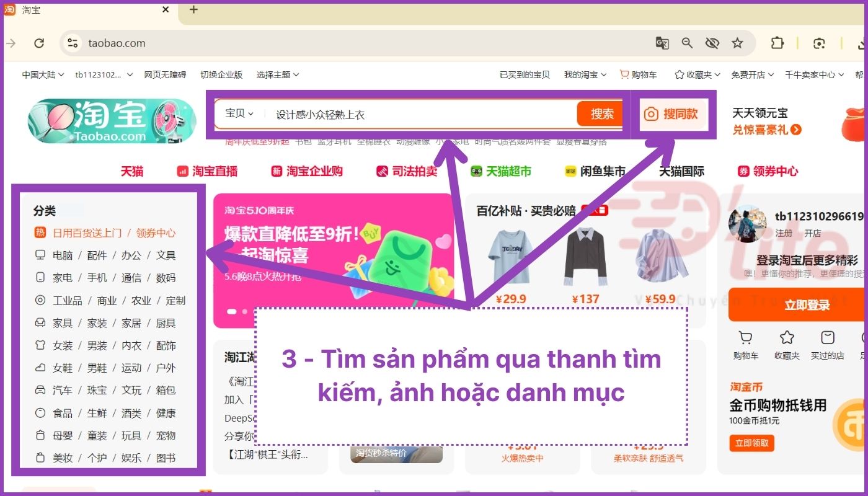Open the 淘宝企业购 tab
Screen dimensions: 868x496
click(x=307, y=171)
